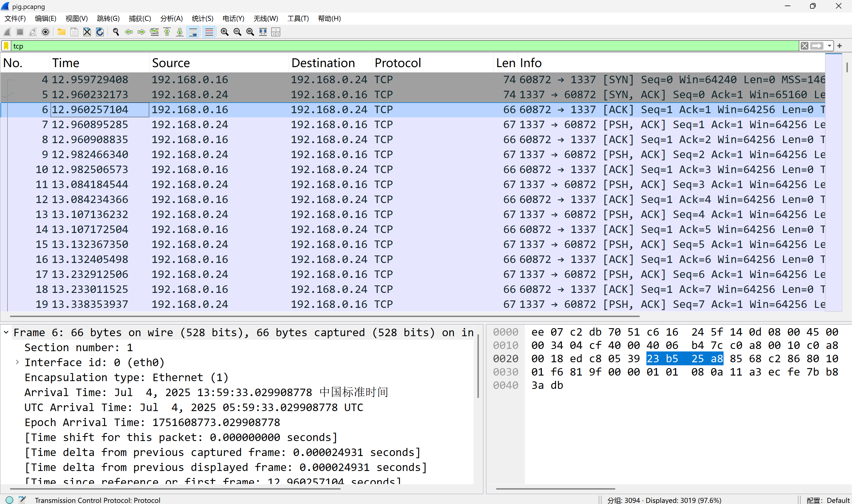Viewport: 852px width, 504px height.
Task: Open the 统计(S) menu
Action: (x=203, y=18)
